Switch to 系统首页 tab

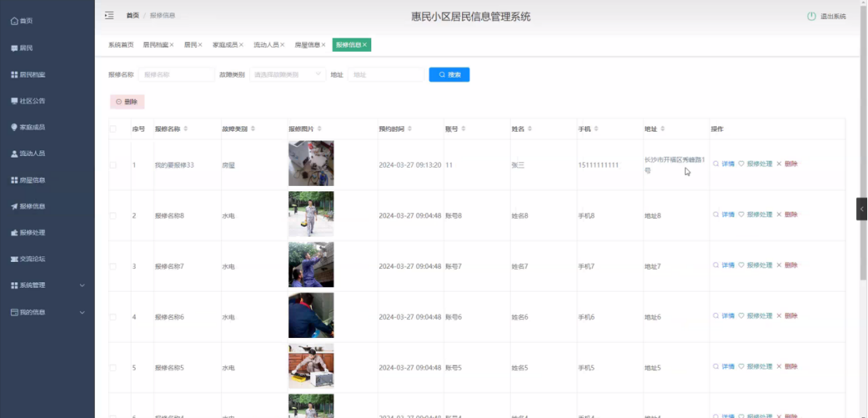click(121, 45)
